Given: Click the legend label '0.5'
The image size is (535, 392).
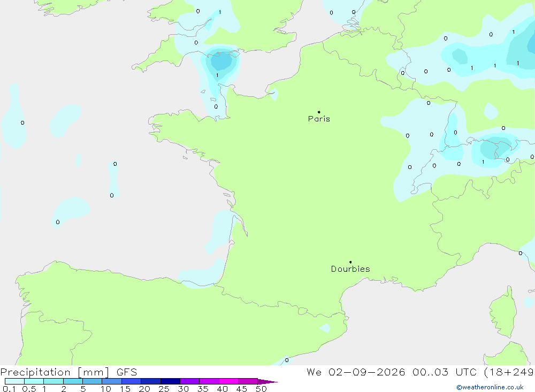Looking at the screenshot, I should [29, 389].
